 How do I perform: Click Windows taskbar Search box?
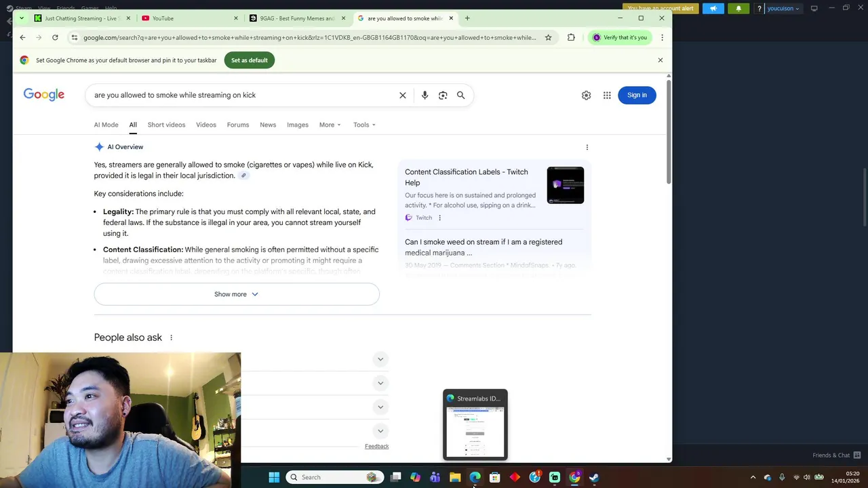tap(334, 477)
